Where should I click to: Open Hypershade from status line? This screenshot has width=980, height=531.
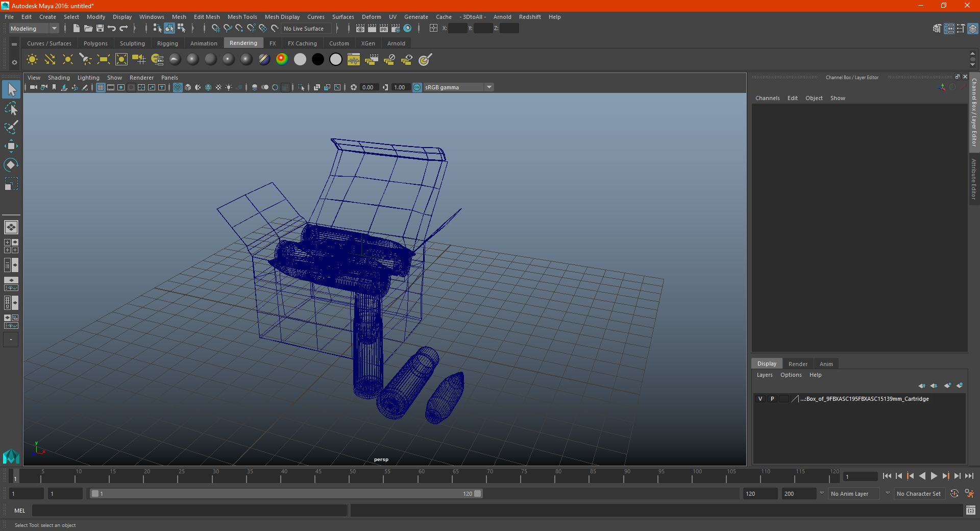(407, 29)
